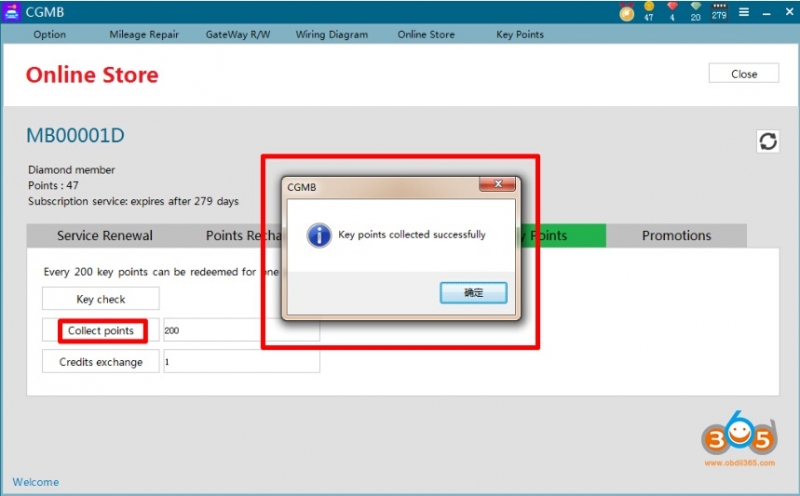Click the MB00001D device ID text

coord(75,135)
